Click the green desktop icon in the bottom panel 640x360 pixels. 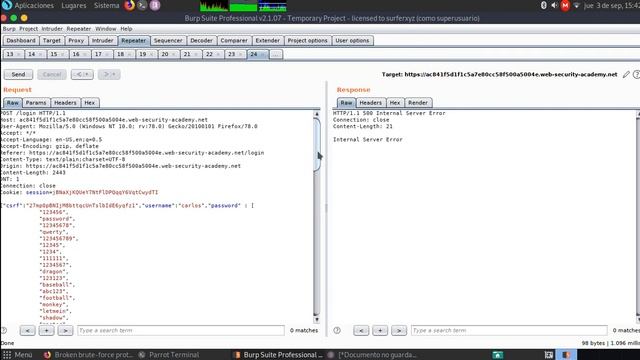point(498,355)
